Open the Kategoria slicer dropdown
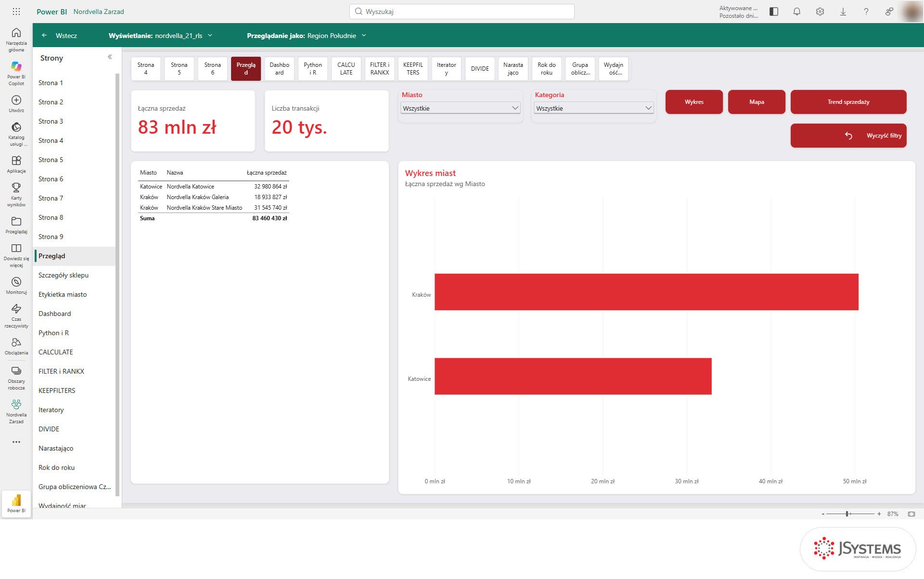Viewport: 924px width, 579px height. click(x=594, y=108)
